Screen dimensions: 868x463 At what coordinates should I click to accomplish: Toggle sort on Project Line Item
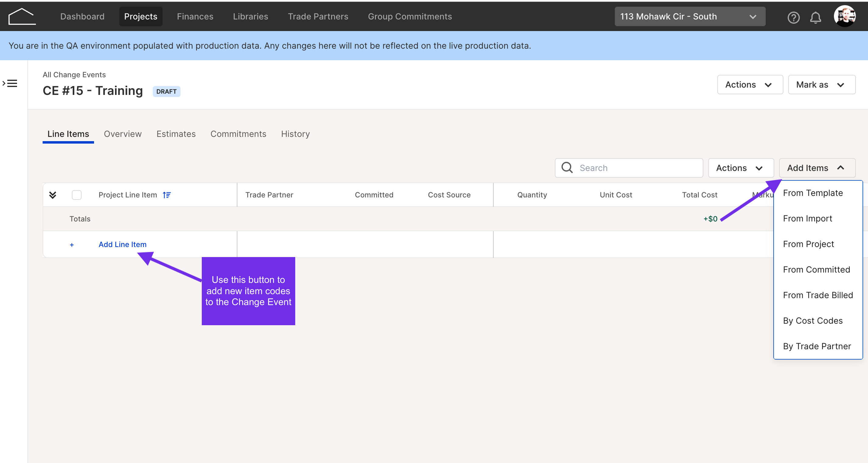click(x=167, y=195)
